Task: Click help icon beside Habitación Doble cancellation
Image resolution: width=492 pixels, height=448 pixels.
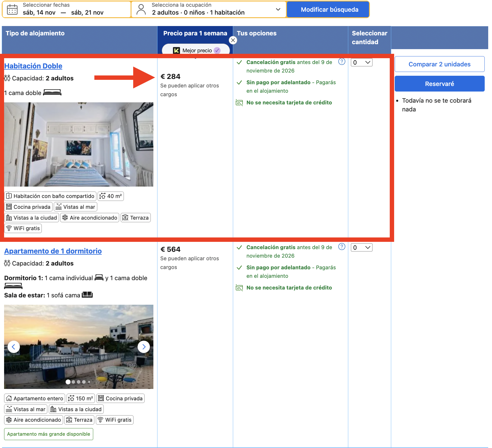Action: (342, 62)
